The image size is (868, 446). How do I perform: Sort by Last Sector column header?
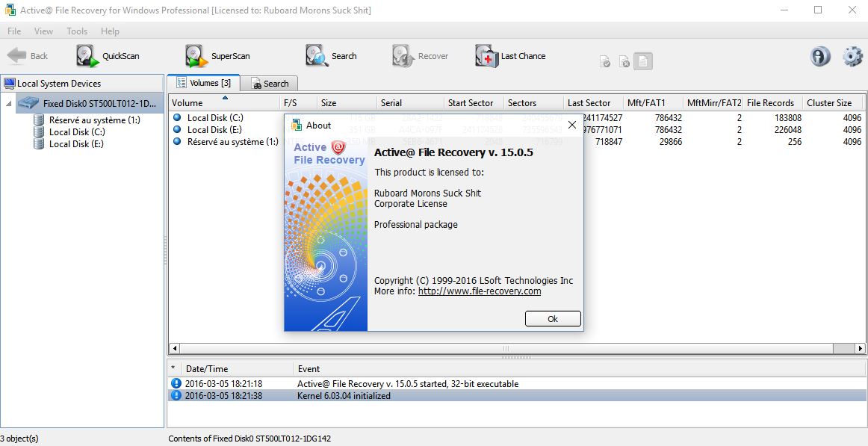tap(593, 102)
